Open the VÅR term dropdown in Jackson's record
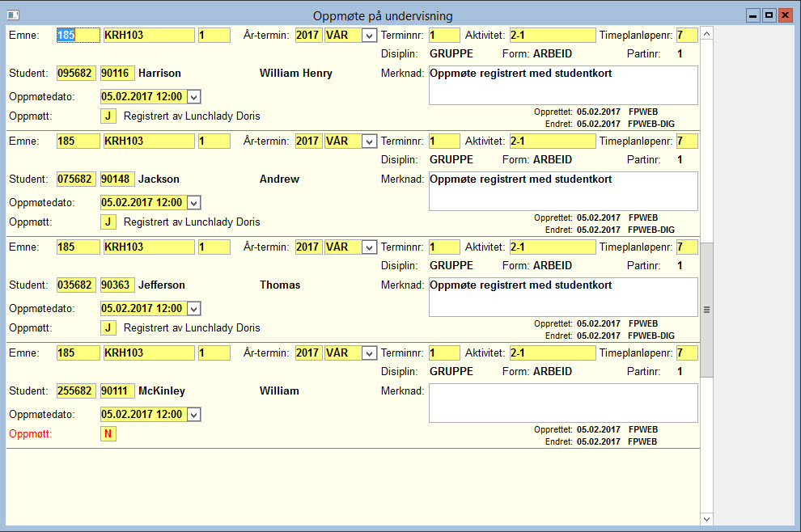The width and height of the screenshot is (801, 532). point(369,141)
